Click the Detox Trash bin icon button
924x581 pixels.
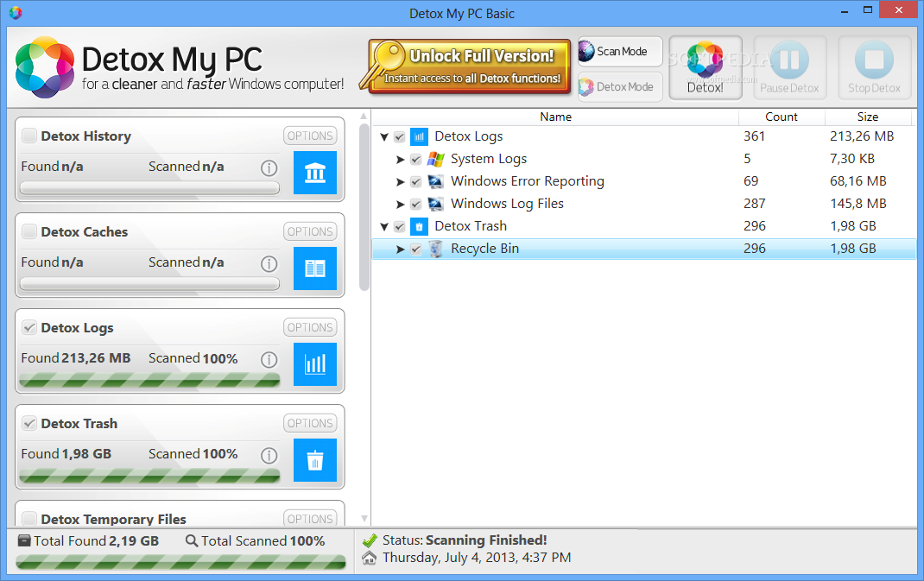(x=315, y=460)
